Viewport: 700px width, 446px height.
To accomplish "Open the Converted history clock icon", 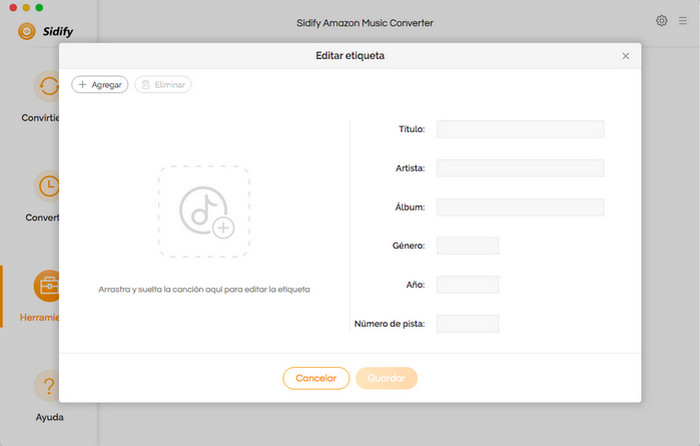I will (x=46, y=186).
